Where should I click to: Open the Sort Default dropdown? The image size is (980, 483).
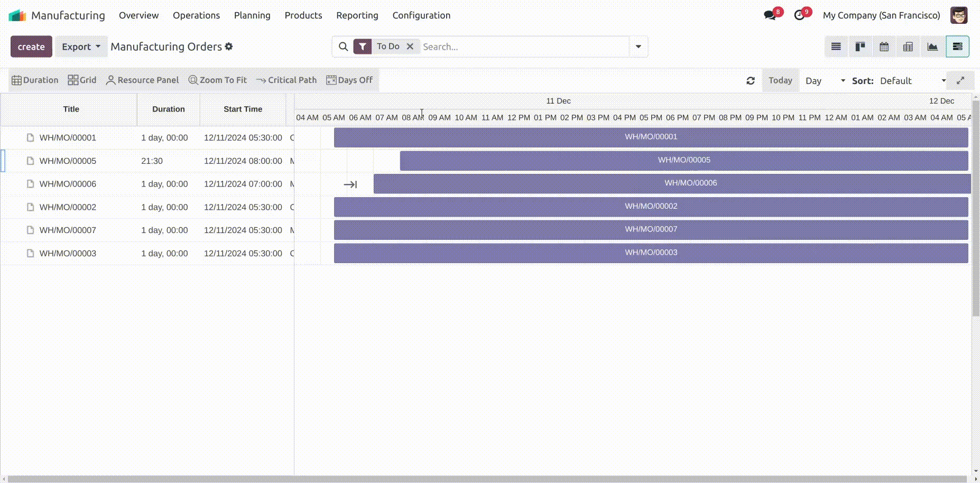pyautogui.click(x=912, y=81)
